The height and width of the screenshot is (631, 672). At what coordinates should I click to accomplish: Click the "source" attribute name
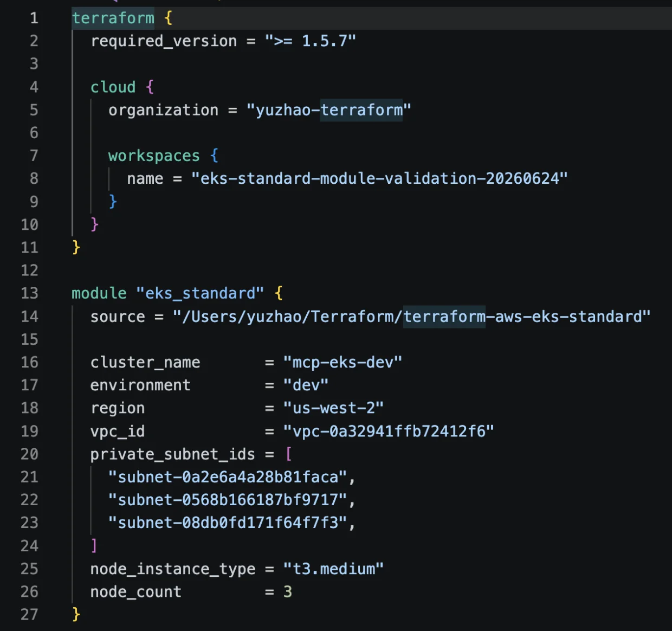[x=118, y=317]
